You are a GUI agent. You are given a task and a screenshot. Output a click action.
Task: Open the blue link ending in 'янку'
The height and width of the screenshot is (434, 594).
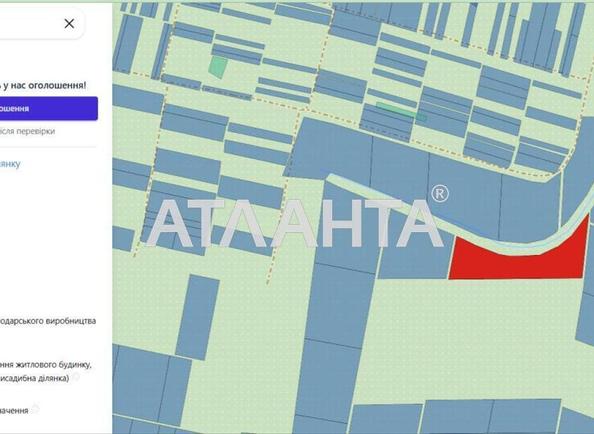pos(10,164)
